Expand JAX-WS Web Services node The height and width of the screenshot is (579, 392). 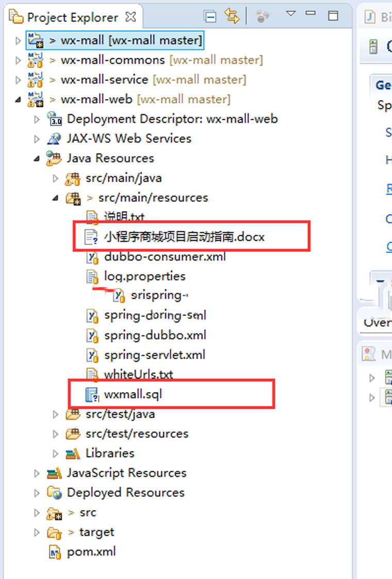(x=37, y=138)
